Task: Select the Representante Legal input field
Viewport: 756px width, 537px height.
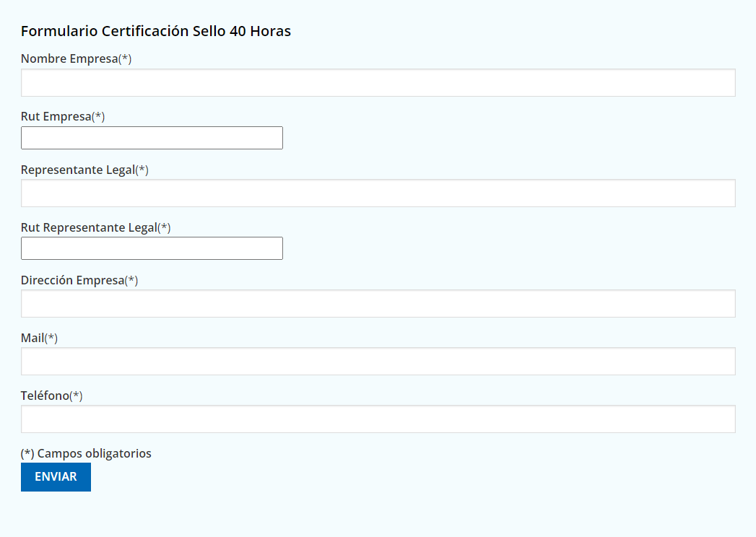Action: click(378, 193)
